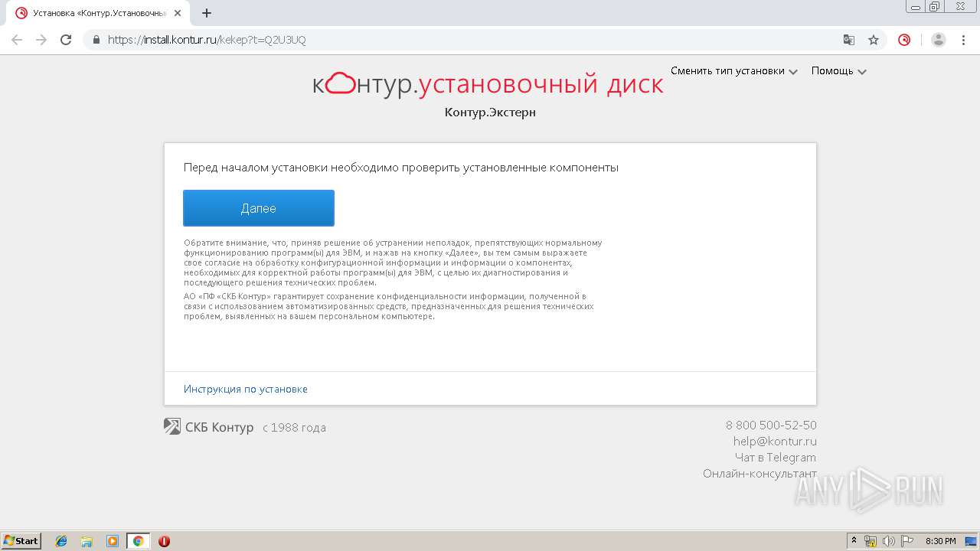Click the Контур.Экстерн heading text
This screenshot has width=980, height=551.
point(490,112)
